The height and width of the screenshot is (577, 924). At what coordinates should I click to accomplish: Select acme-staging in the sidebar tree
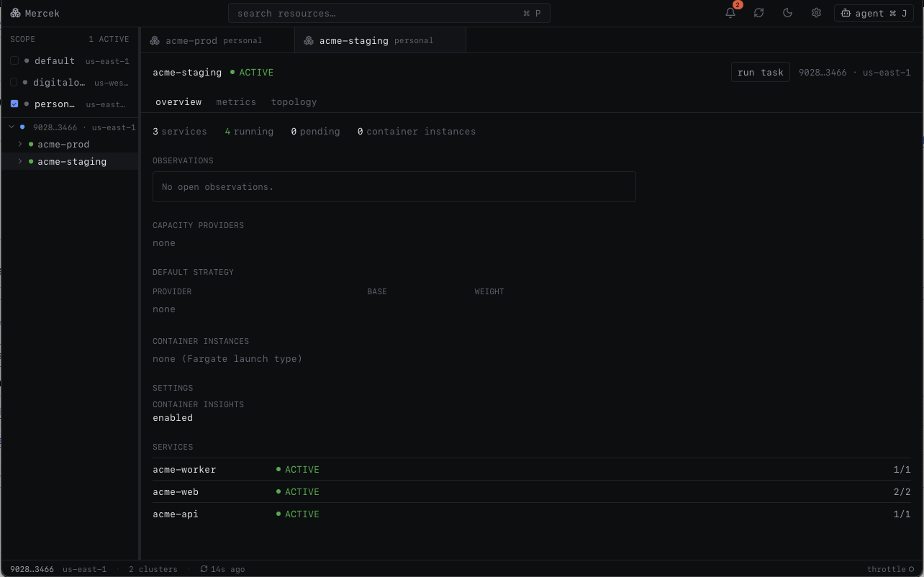72,162
